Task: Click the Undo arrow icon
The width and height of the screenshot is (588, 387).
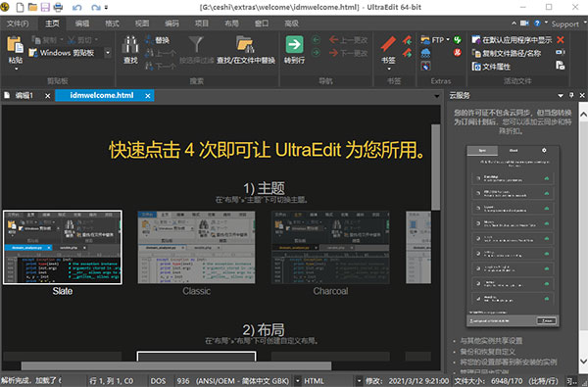Action: pyautogui.click(x=76, y=8)
